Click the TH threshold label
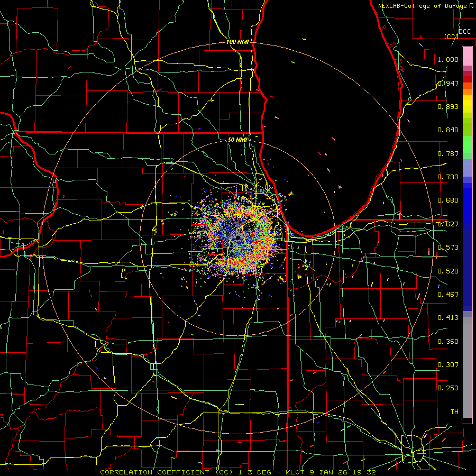Screen dimensions: 476x476 pyautogui.click(x=454, y=412)
